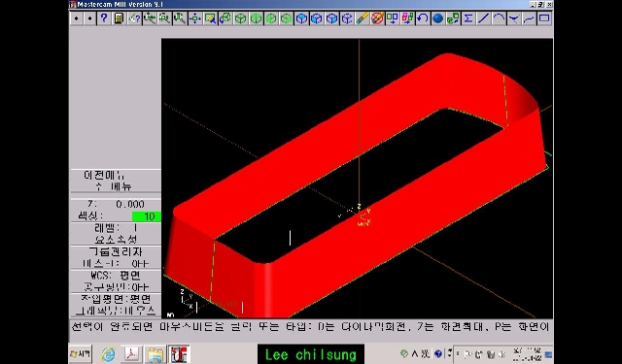This screenshot has width=622, height=364.
Task: Choose the Create Arc tool icon
Action: click(499, 18)
